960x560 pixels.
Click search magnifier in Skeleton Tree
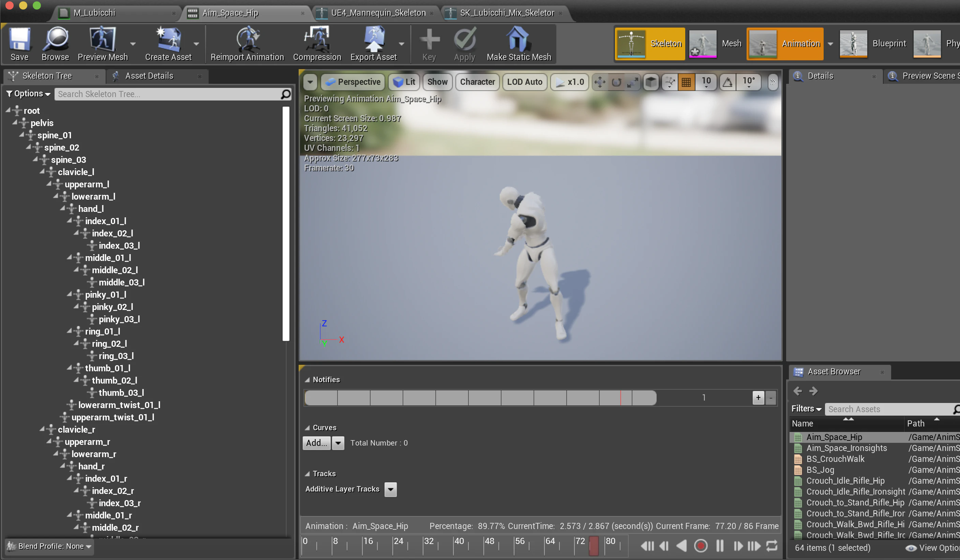(286, 94)
